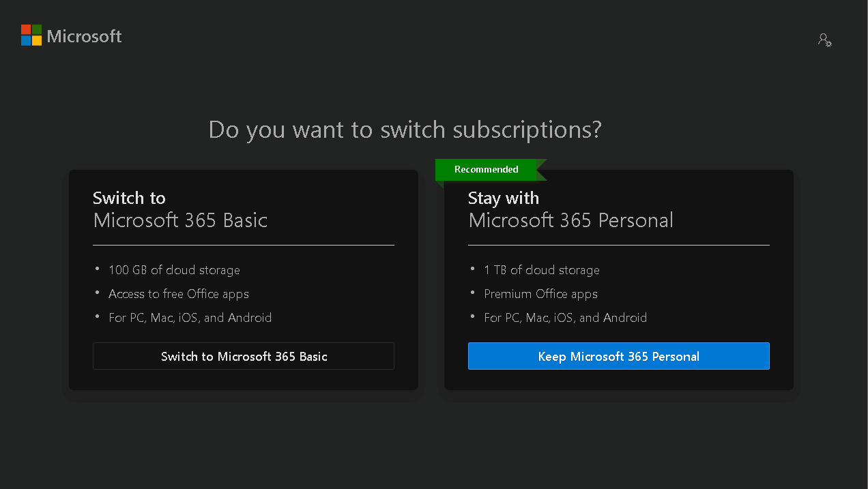
Task: Click 'Premium Office apps' text
Action: point(540,294)
